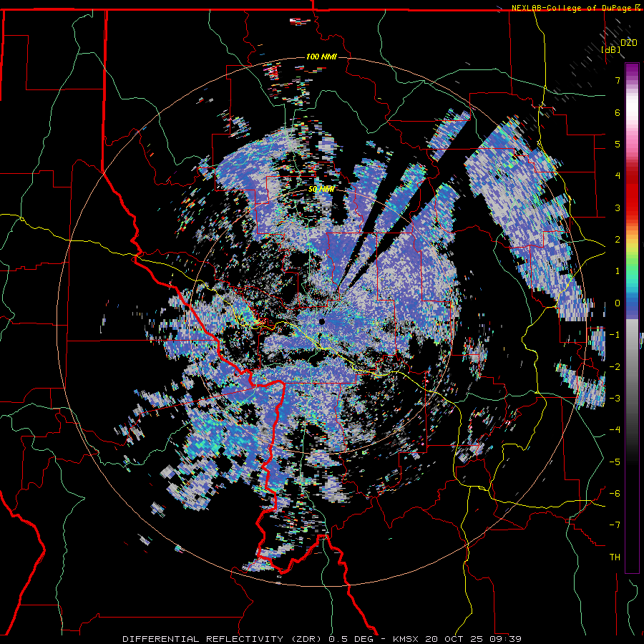Click the -4 value on the color scale
Screen dimensions: 644x644
point(615,430)
